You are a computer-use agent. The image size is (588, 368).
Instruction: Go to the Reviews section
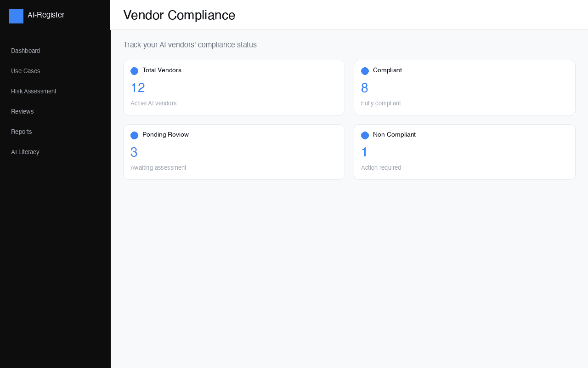click(22, 111)
